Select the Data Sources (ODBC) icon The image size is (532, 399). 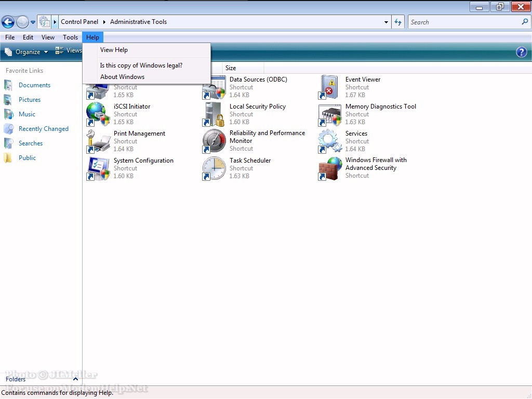(x=214, y=87)
